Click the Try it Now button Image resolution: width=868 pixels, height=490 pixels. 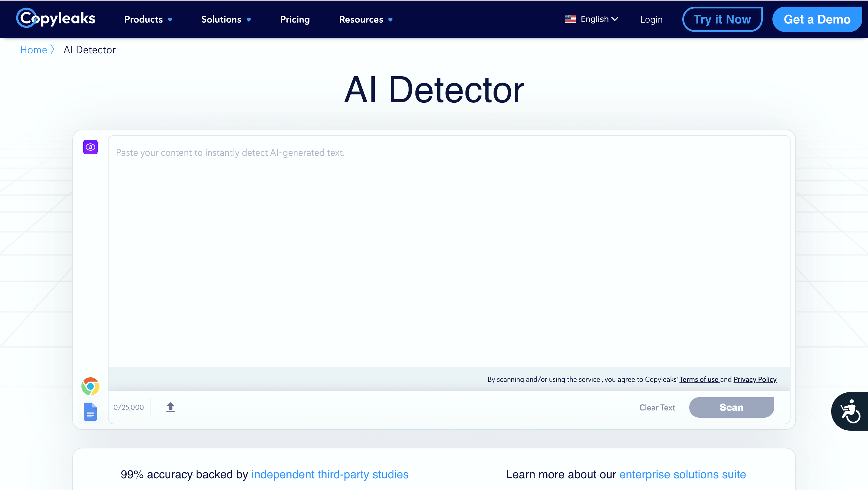pos(722,19)
